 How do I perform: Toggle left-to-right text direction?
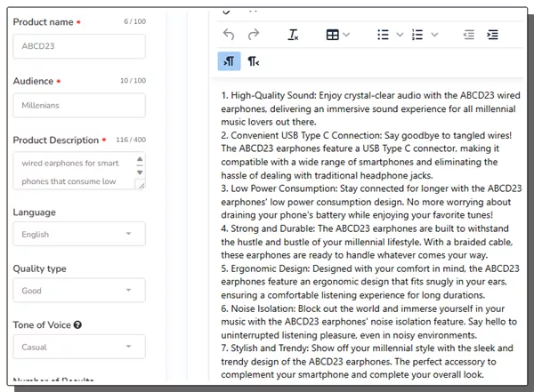[230, 61]
